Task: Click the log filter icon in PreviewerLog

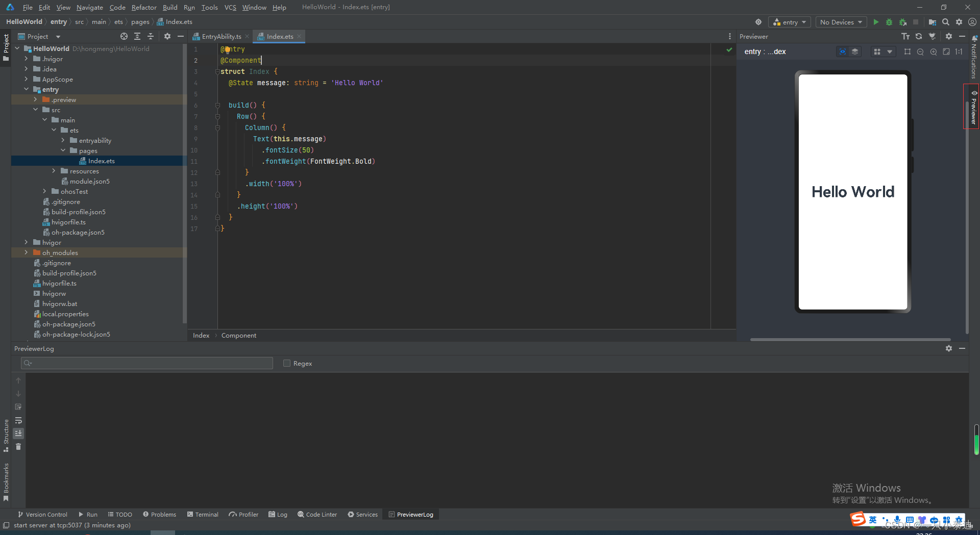Action: (18, 407)
